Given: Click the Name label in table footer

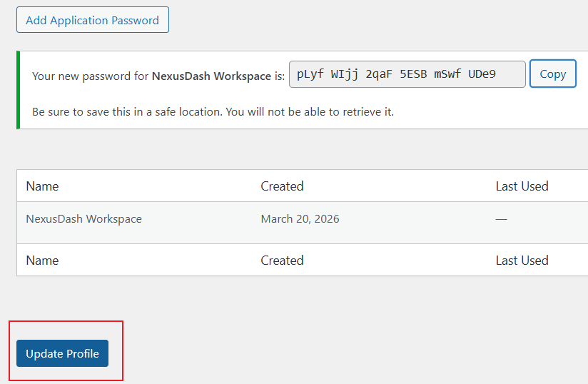Looking at the screenshot, I should click(x=42, y=261).
